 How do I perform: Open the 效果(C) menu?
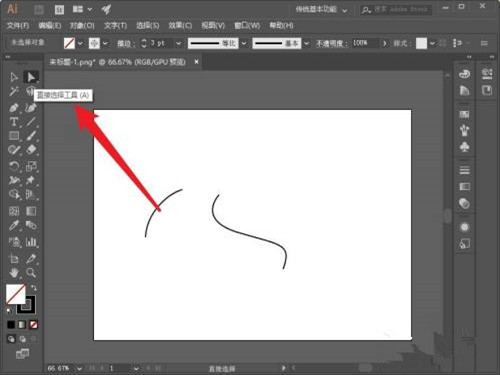pyautogui.click(x=180, y=25)
